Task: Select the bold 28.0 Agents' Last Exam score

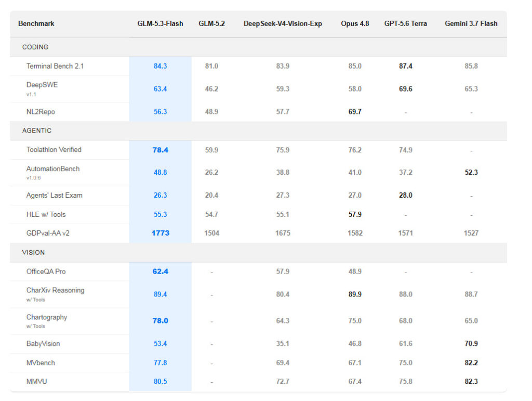Action: tap(405, 195)
